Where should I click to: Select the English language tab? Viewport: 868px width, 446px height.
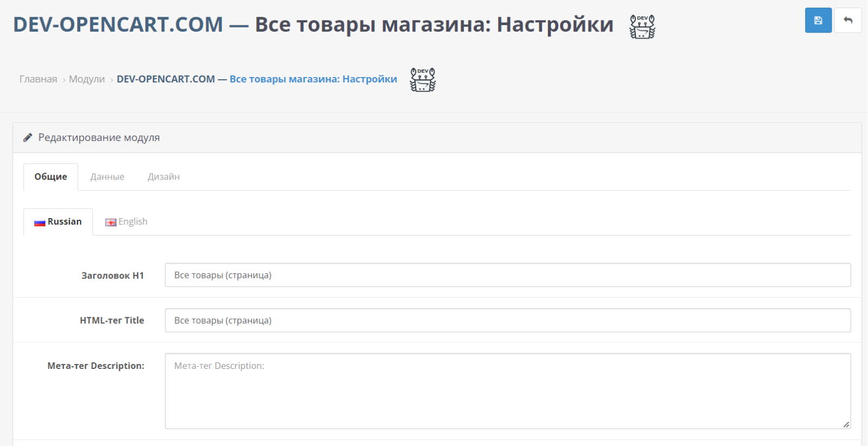(126, 222)
